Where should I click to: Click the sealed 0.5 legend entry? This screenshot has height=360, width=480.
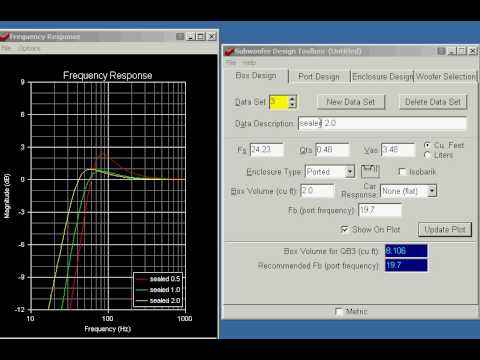pos(158,279)
